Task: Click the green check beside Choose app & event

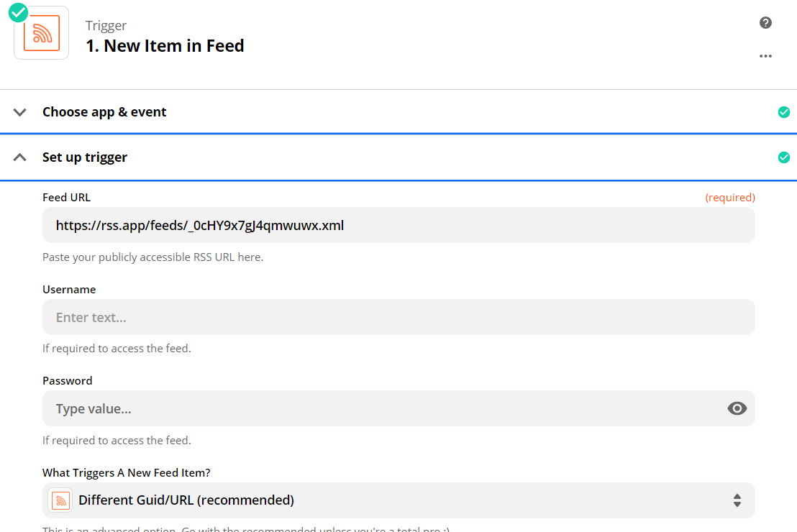Action: (x=783, y=112)
